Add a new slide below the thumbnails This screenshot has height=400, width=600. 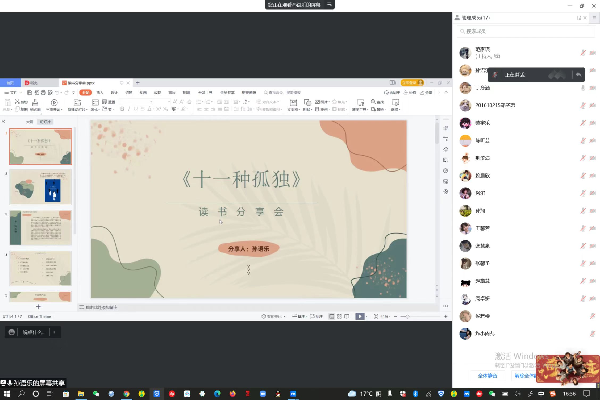39,306
